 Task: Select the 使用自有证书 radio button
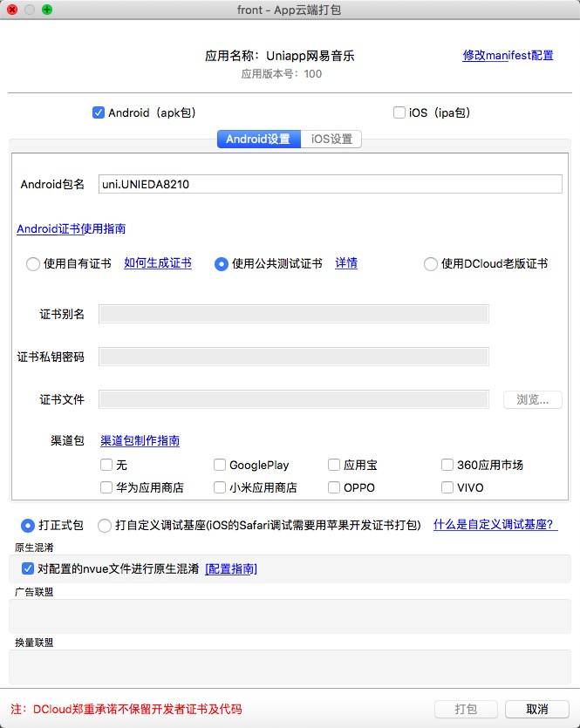coord(33,264)
